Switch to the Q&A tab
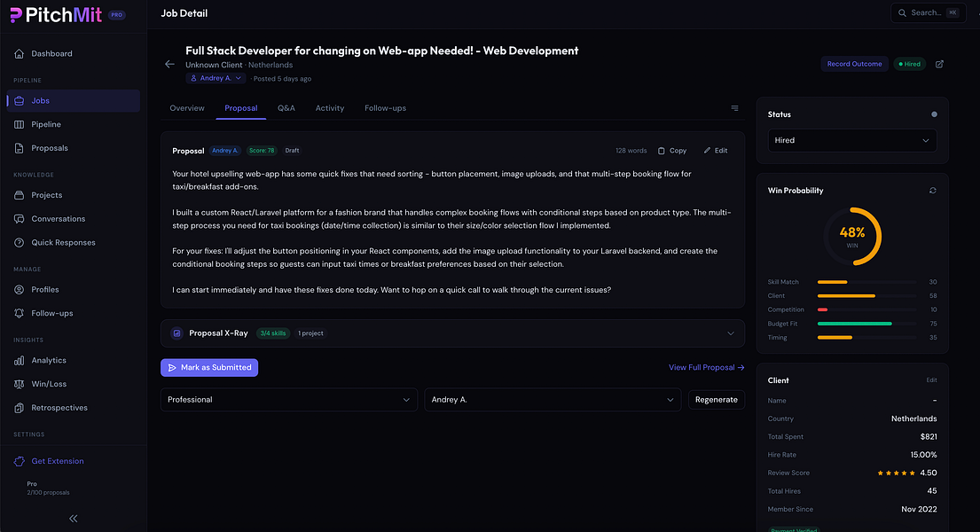 (286, 108)
